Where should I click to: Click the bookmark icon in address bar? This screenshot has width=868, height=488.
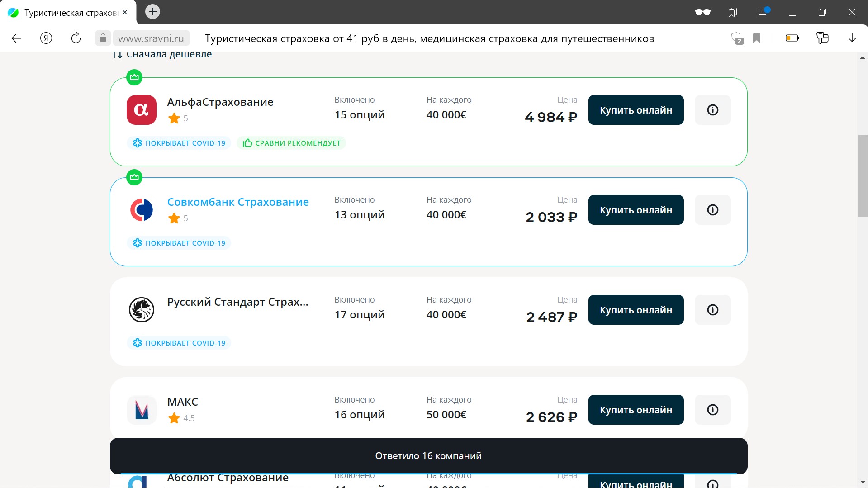tap(757, 38)
